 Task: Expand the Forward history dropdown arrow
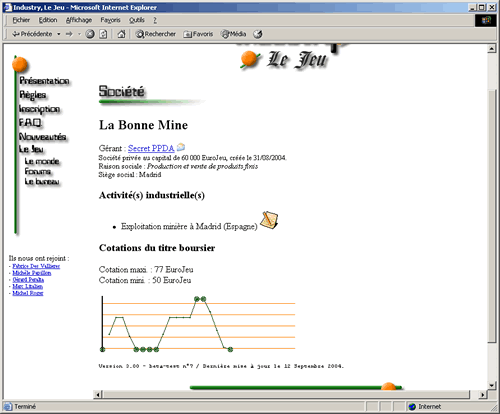[x=79, y=34]
